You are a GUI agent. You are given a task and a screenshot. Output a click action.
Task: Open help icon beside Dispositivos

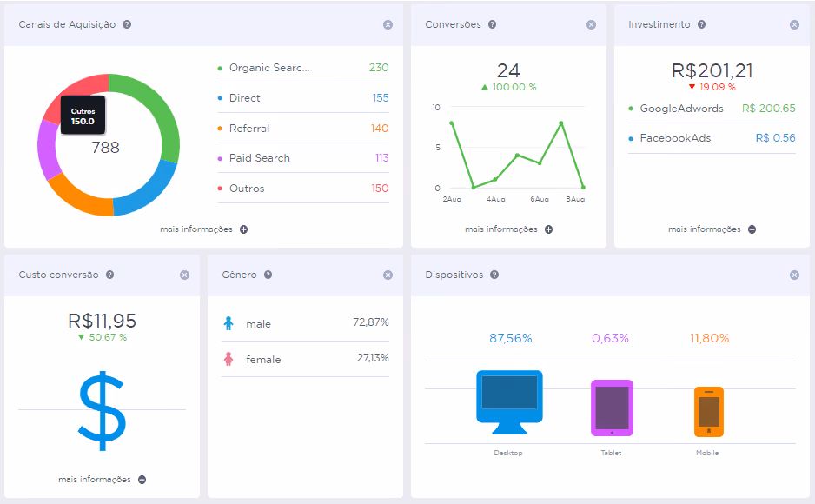tap(494, 275)
